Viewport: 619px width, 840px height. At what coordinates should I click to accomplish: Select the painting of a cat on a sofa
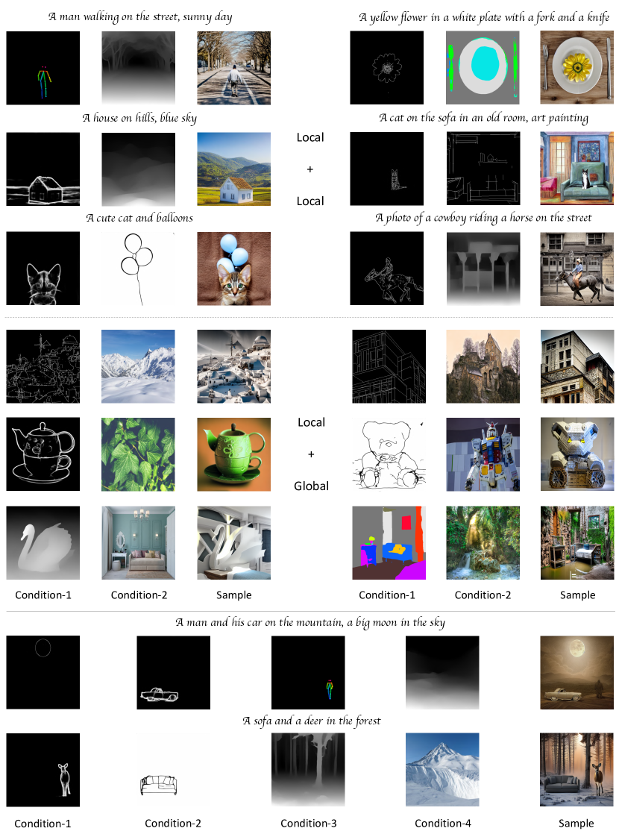pyautogui.click(x=576, y=169)
